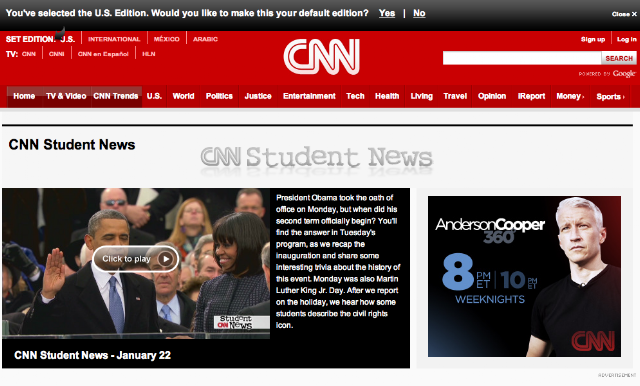Screen dimensions: 640x386
Task: Click the video description paragraph
Action: (x=338, y=261)
